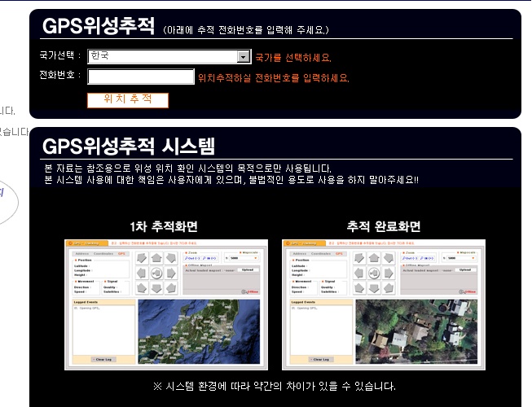The width and height of the screenshot is (532, 407).
Task: Click the '전화번호 :' label
Action: pyautogui.click(x=60, y=75)
